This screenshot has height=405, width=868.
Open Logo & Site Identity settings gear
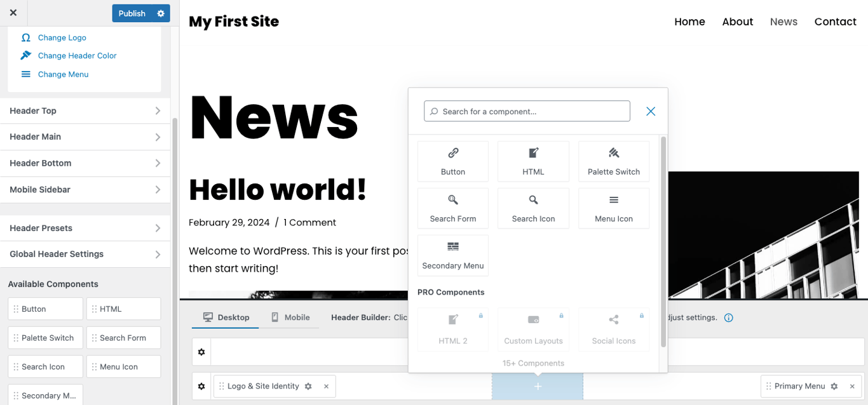pyautogui.click(x=308, y=386)
